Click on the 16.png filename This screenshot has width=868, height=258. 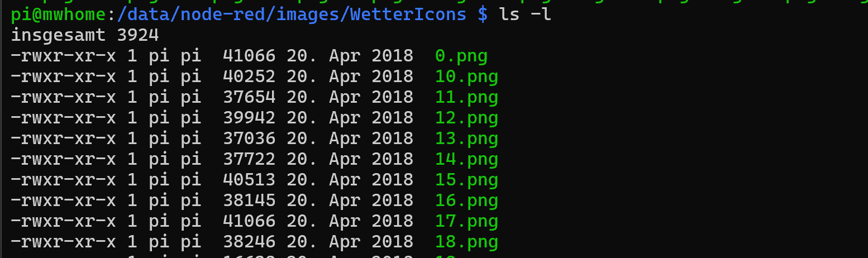[466, 200]
